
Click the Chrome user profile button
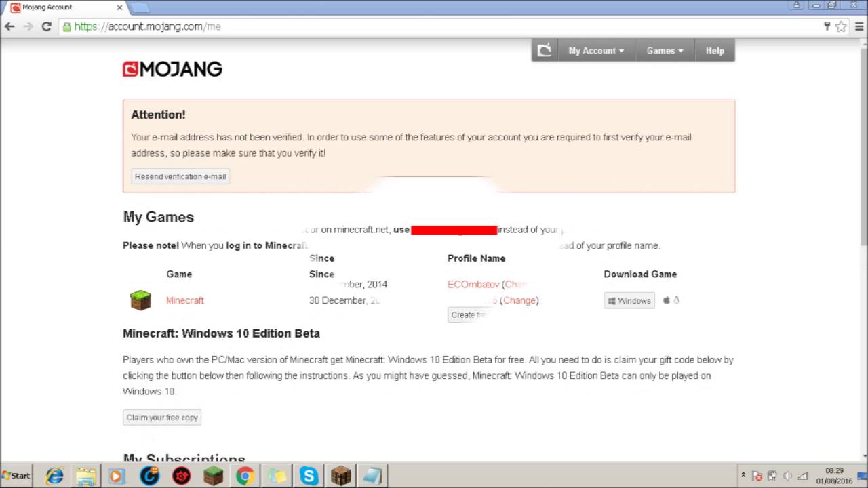pyautogui.click(x=796, y=5)
